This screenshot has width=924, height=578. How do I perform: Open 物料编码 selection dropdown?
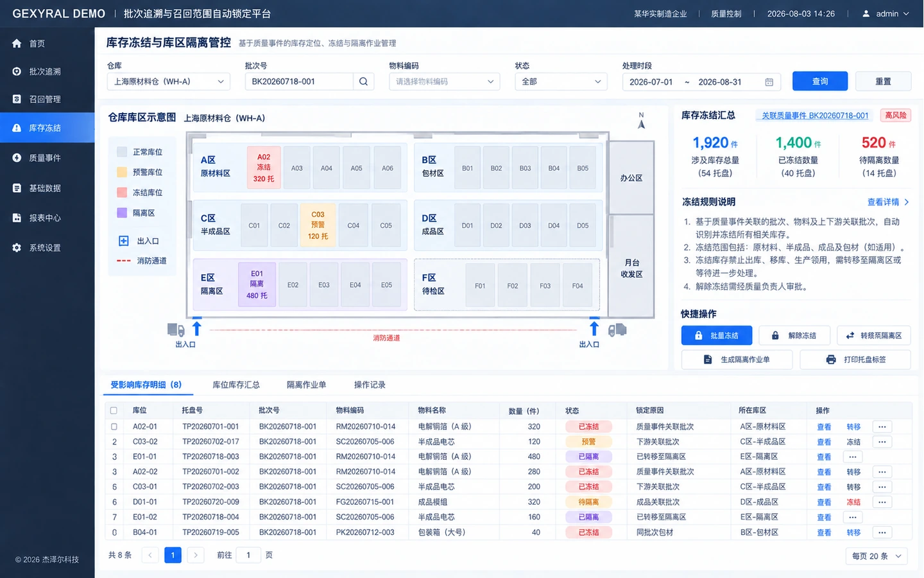tap(444, 82)
